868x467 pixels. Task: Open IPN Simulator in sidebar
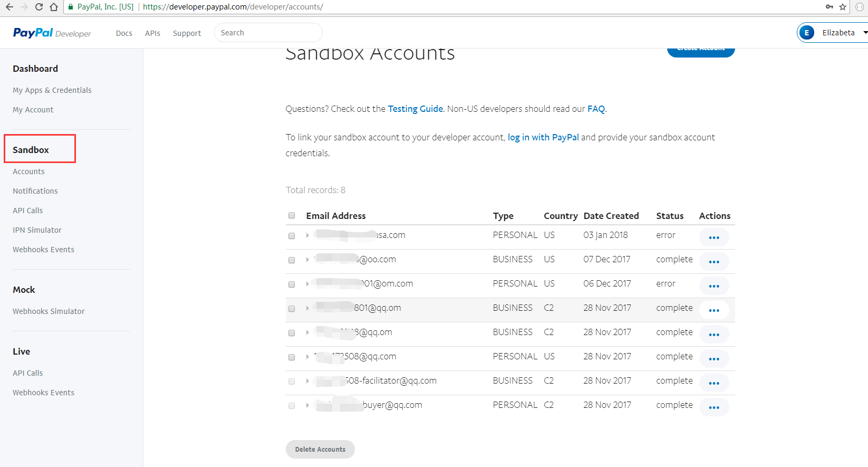37,230
